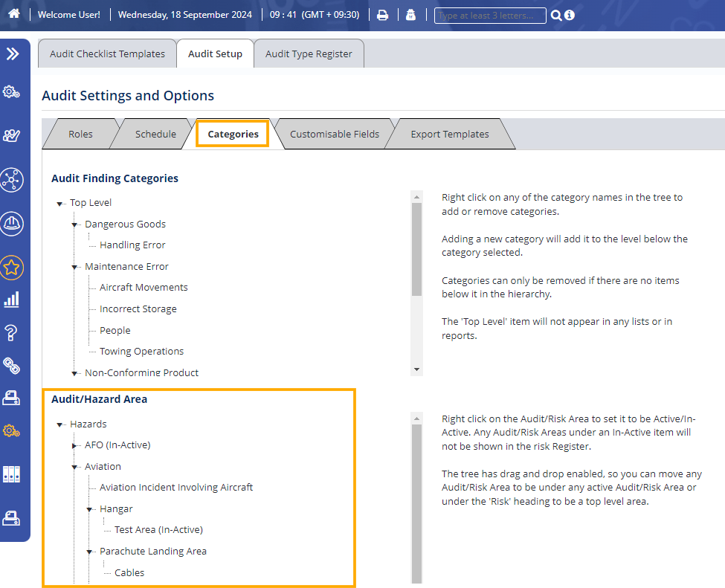Click the search magnifier icon
This screenshot has width=725, height=588.
(555, 16)
